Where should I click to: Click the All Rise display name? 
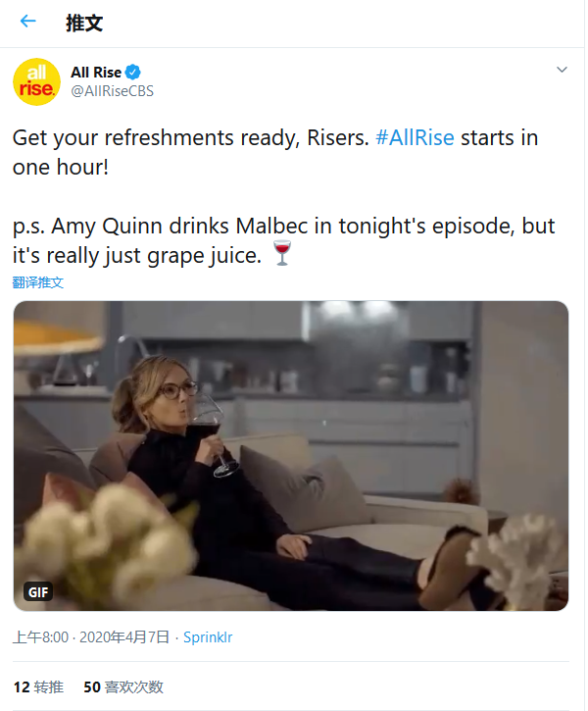96,73
